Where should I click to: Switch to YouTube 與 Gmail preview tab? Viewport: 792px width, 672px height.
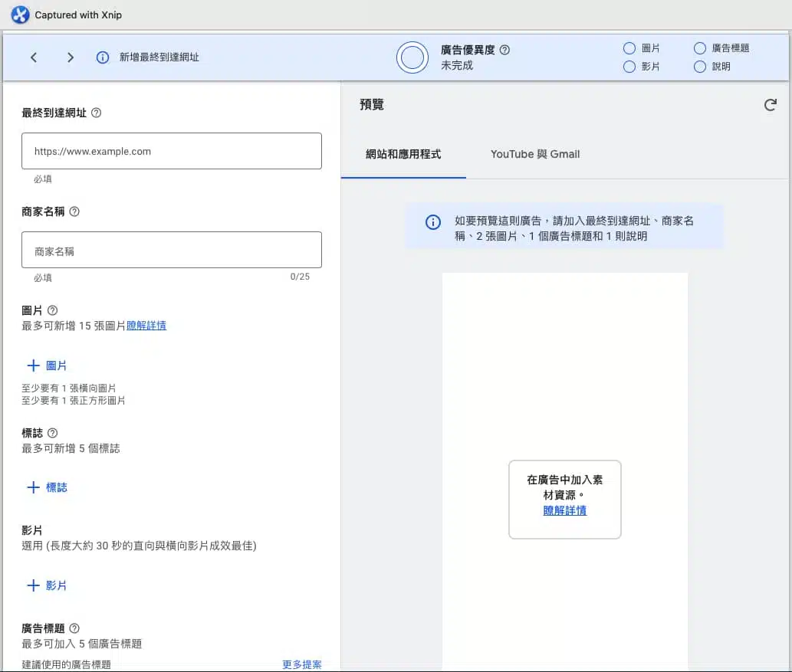pos(535,155)
